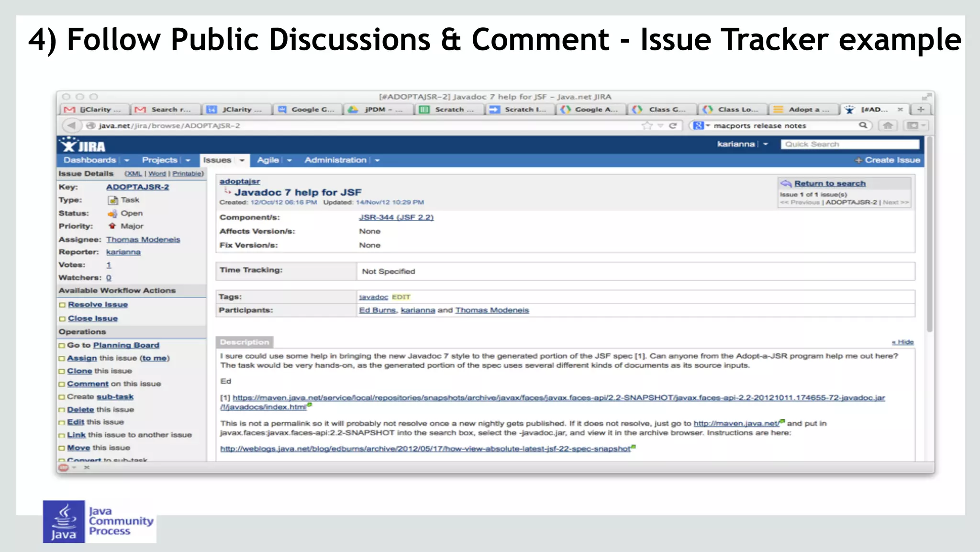Screen dimensions: 980x552
Task: Click the Resolve Issue link
Action: (x=98, y=304)
